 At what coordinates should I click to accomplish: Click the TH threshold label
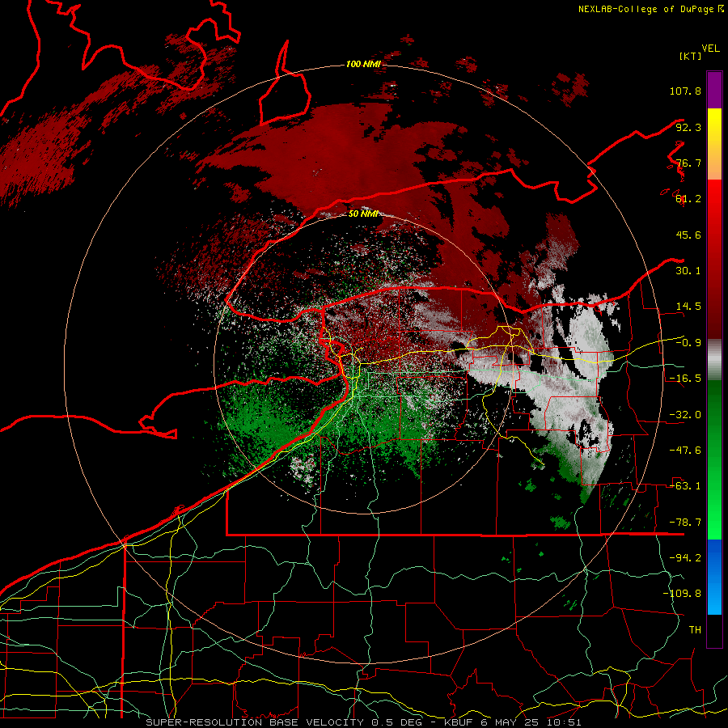(695, 630)
